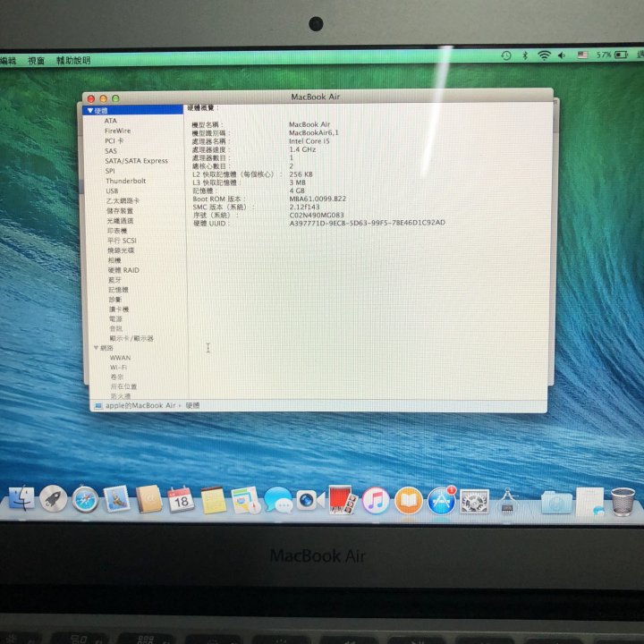This screenshot has width=644, height=644.
Task: Click the MacBook Air window title
Action: click(316, 97)
